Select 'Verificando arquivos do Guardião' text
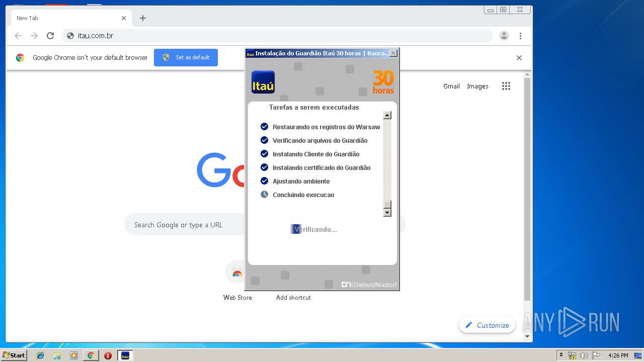 320,141
